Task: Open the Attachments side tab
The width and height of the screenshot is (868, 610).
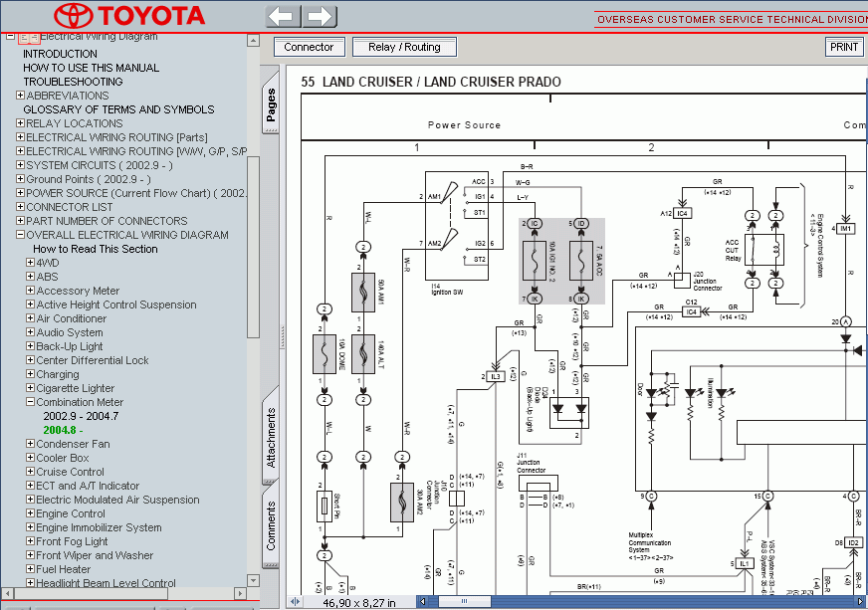Action: 271,438
